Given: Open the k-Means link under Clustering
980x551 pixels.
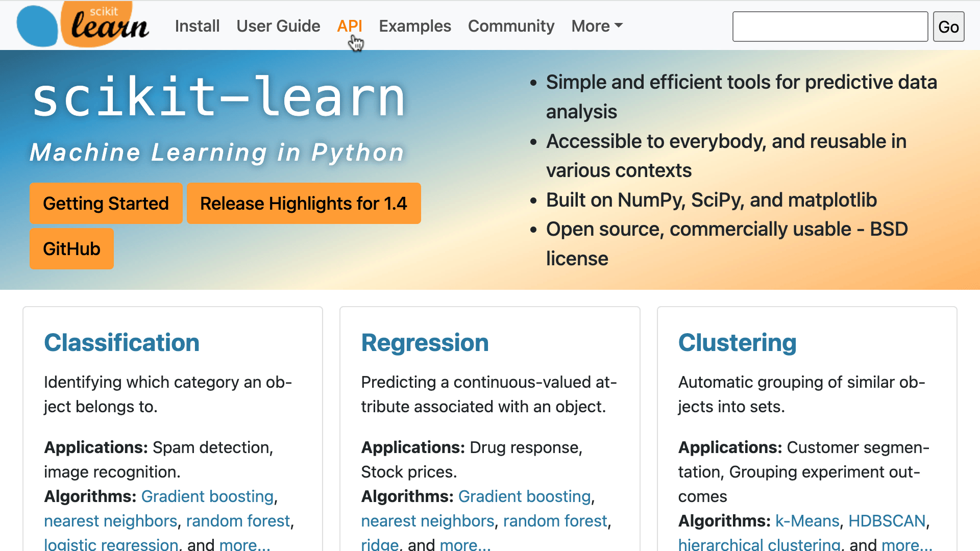Looking at the screenshot, I should coord(806,521).
